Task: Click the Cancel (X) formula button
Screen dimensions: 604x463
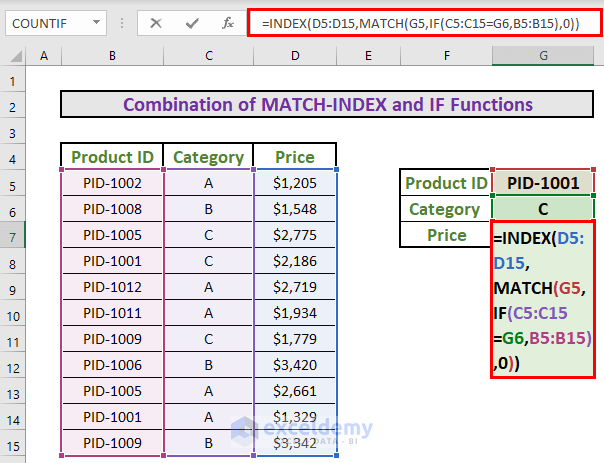Action: (x=156, y=21)
